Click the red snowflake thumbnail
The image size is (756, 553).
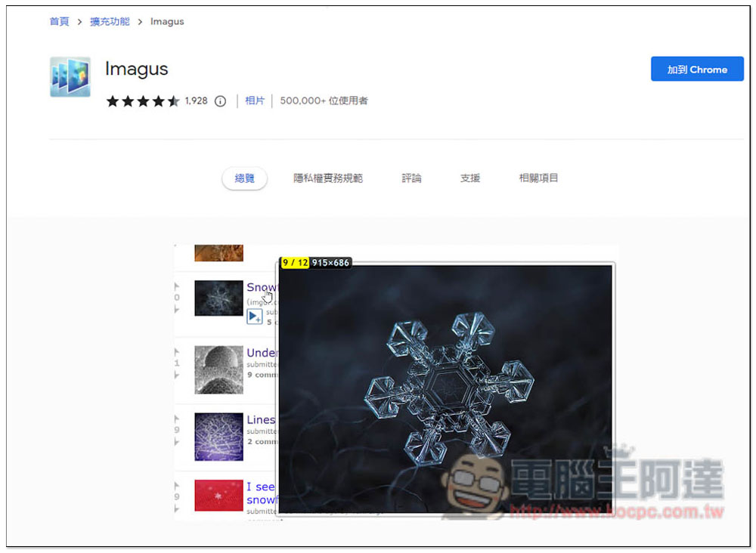tap(218, 495)
